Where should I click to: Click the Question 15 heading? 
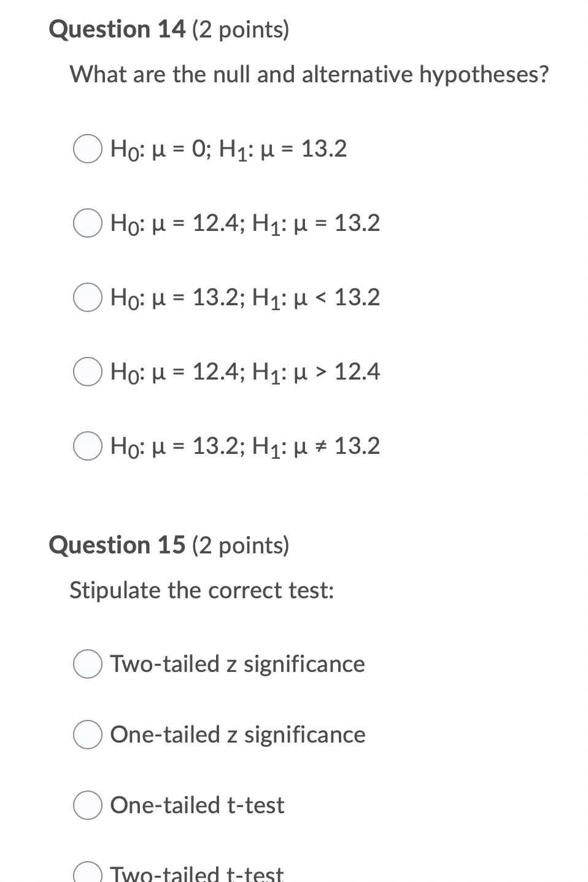[170, 544]
